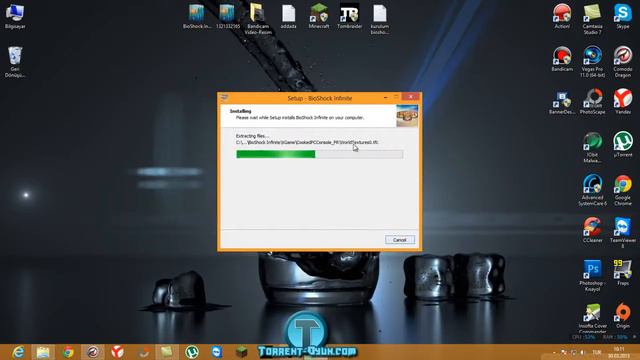Launch the Yandex desktop shortcut
Viewport: 640px width, 360px height.
tap(623, 101)
